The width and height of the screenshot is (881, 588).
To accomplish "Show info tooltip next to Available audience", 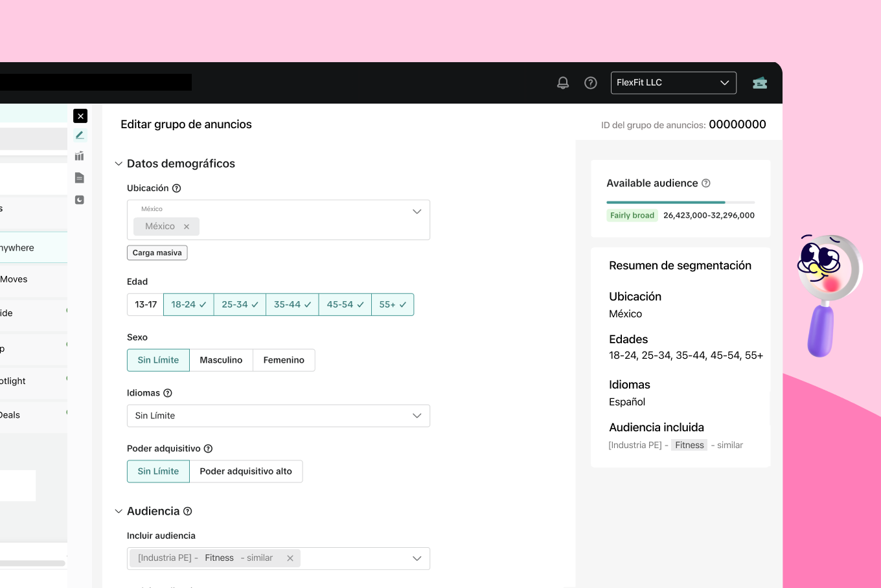I will pos(706,183).
